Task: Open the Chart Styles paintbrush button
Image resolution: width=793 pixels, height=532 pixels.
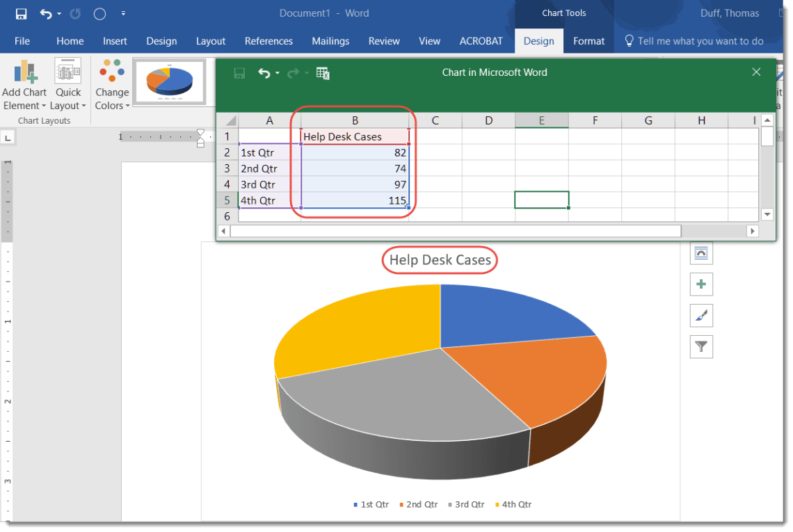Action: point(701,316)
